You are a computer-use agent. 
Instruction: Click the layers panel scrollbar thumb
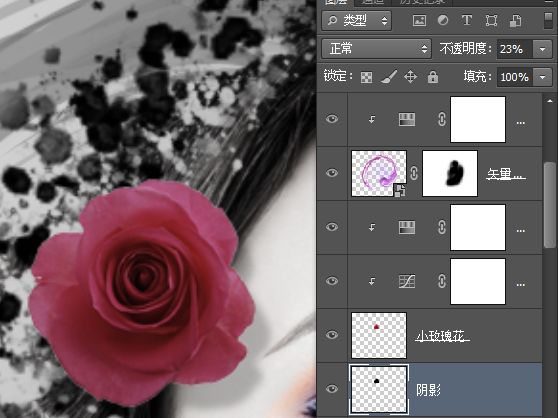point(550,205)
